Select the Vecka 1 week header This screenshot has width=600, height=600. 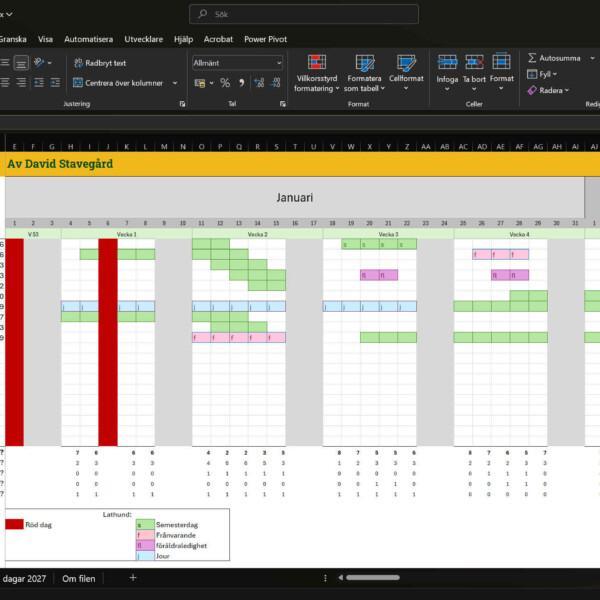tap(127, 234)
